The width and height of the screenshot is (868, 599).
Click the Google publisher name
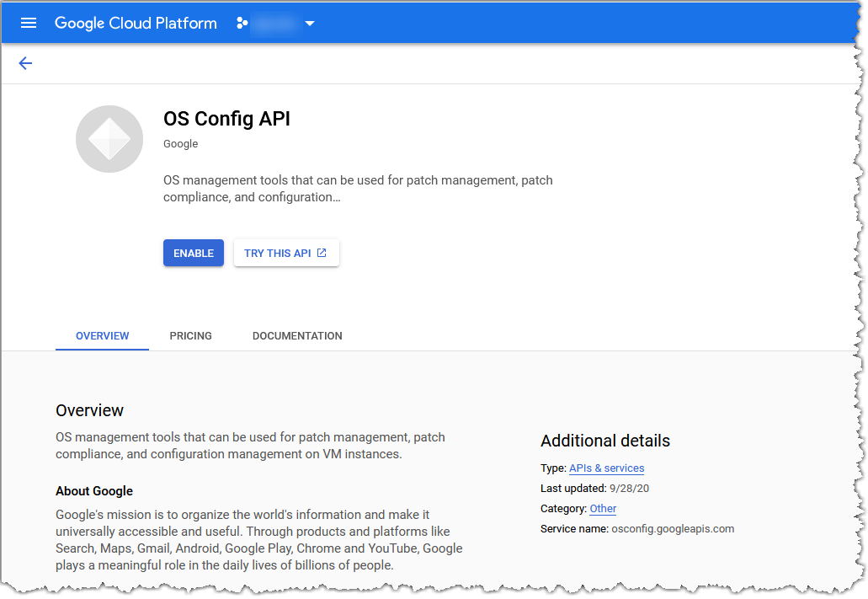[x=180, y=143]
